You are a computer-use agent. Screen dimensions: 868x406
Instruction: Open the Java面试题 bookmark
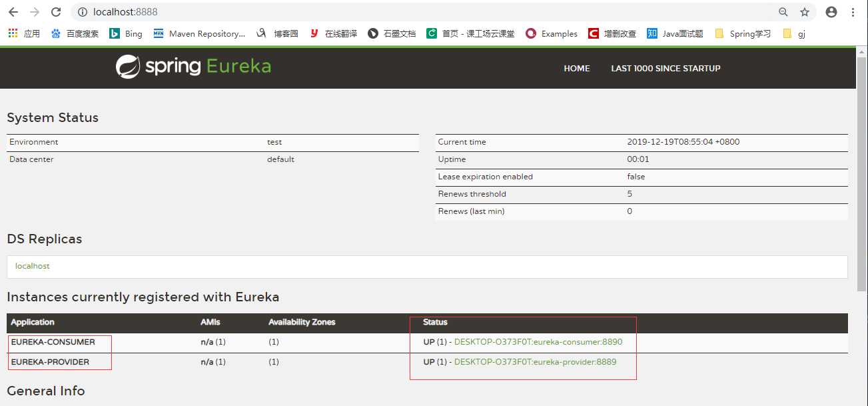click(x=675, y=33)
